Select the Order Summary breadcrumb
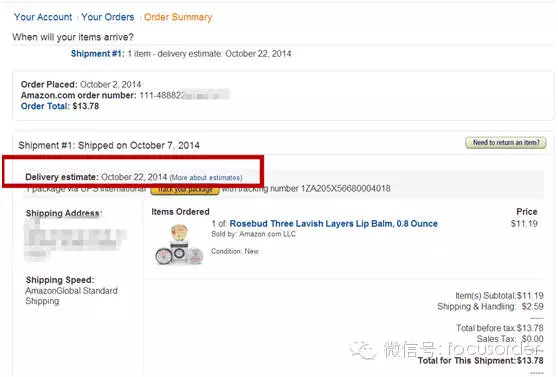Image resolution: width=558 pixels, height=377 pixels. (178, 17)
